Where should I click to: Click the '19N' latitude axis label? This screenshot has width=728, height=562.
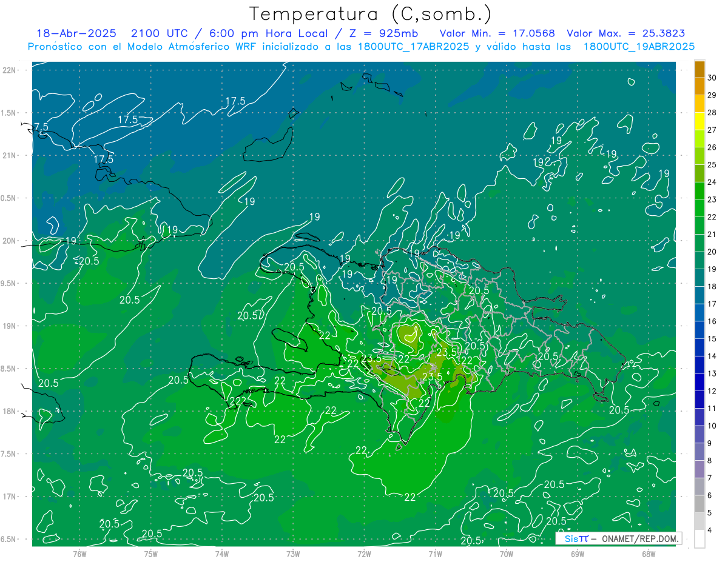point(9,326)
